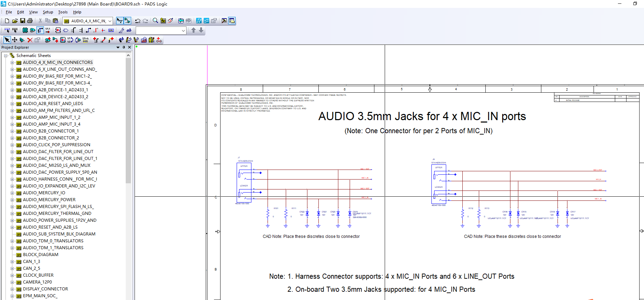
Task: Toggle the Nets selection filter icon
Action: point(40,31)
